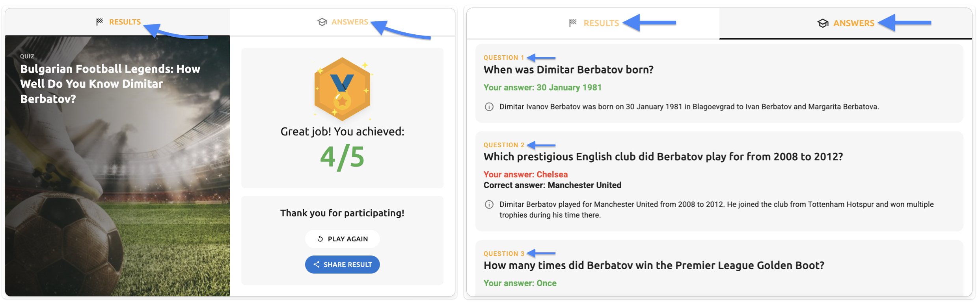Click the football quiz cover image
980x304 pixels.
point(117,190)
